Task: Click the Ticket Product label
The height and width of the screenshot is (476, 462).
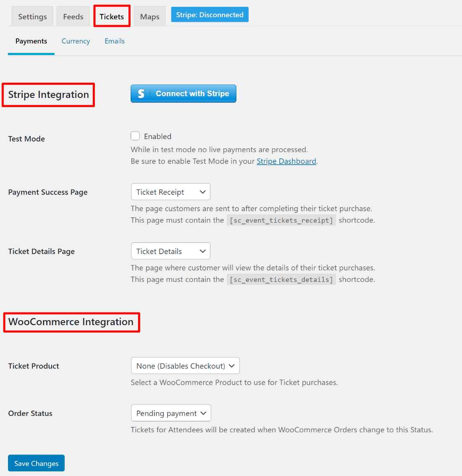Action: [34, 366]
